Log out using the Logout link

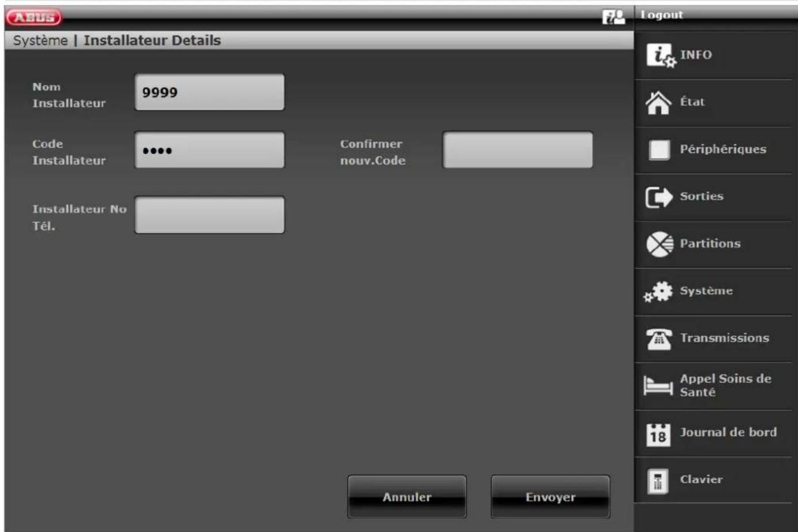(x=662, y=15)
